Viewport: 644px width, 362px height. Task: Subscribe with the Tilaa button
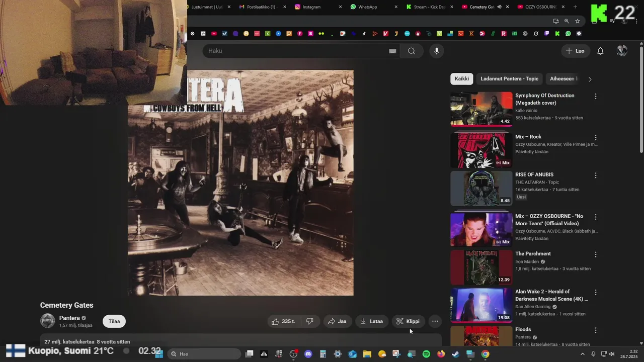tap(114, 321)
